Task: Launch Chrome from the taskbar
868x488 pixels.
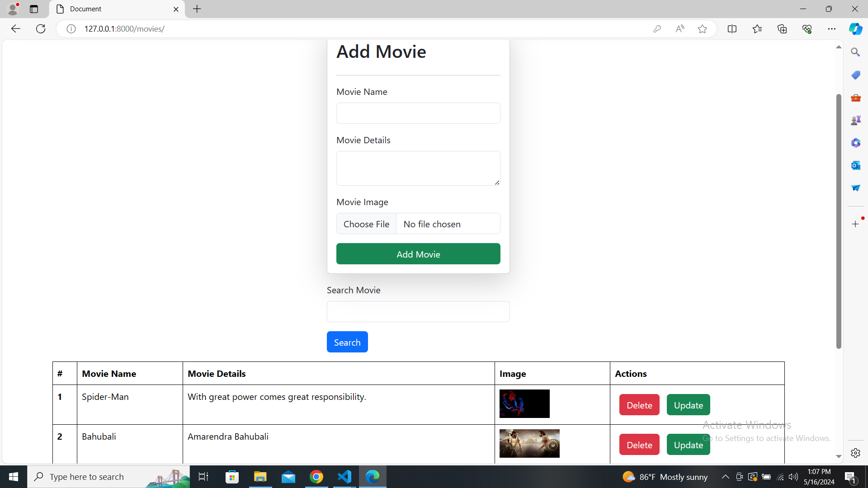Action: pyautogui.click(x=316, y=477)
